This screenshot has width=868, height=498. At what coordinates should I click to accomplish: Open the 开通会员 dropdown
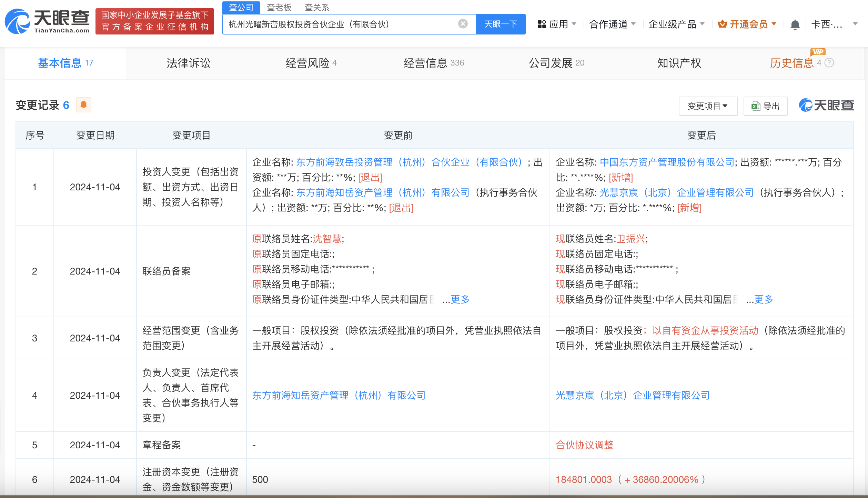[747, 24]
